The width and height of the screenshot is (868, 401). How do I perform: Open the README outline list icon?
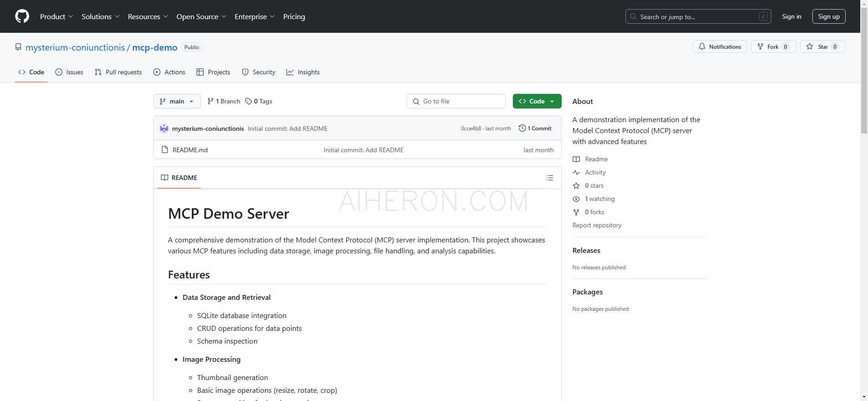pos(550,178)
